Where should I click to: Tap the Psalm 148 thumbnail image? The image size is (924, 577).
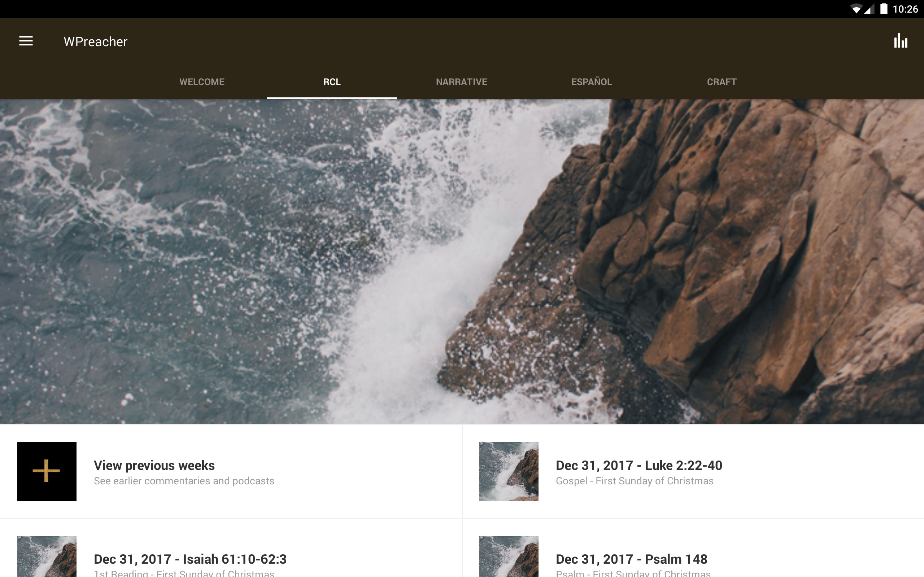pos(509,556)
